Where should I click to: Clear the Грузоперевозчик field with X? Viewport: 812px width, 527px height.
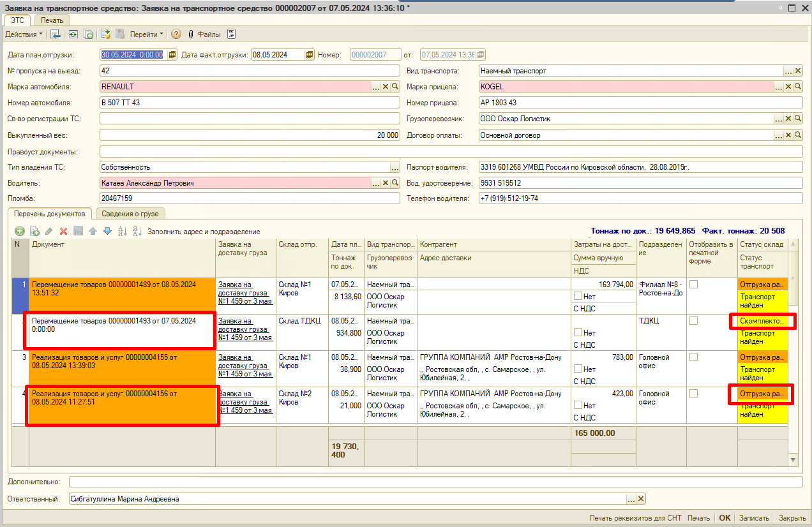788,119
